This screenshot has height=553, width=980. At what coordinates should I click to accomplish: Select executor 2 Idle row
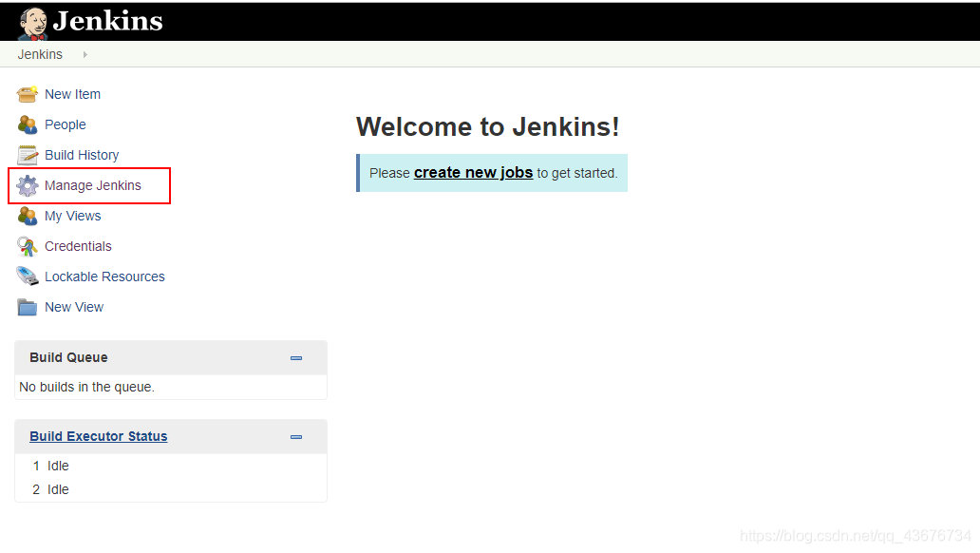171,490
